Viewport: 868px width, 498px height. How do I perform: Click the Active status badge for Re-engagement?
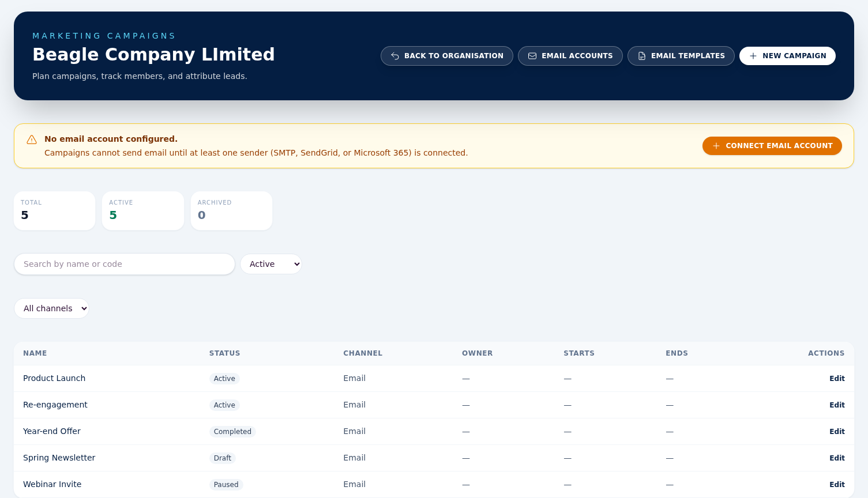point(224,405)
